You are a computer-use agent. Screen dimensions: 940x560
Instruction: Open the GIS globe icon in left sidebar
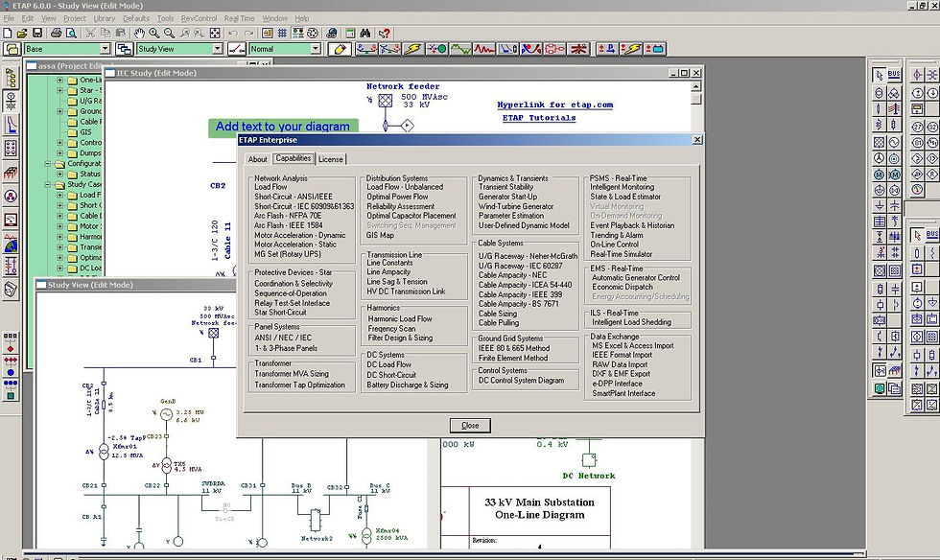point(11,244)
